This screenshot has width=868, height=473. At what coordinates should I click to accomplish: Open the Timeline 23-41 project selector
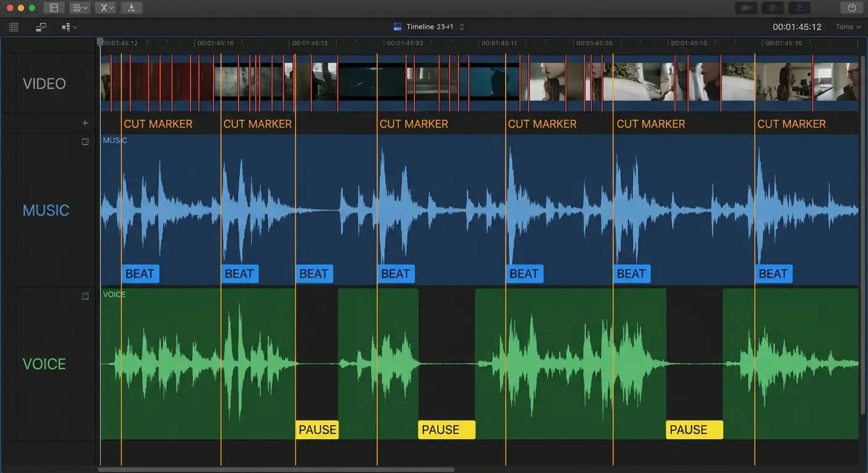pyautogui.click(x=428, y=27)
